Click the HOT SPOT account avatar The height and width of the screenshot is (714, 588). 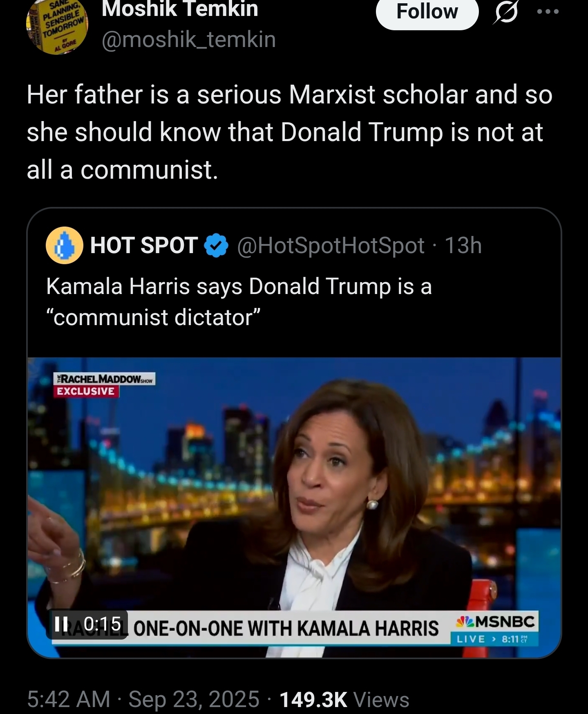pyautogui.click(x=64, y=245)
